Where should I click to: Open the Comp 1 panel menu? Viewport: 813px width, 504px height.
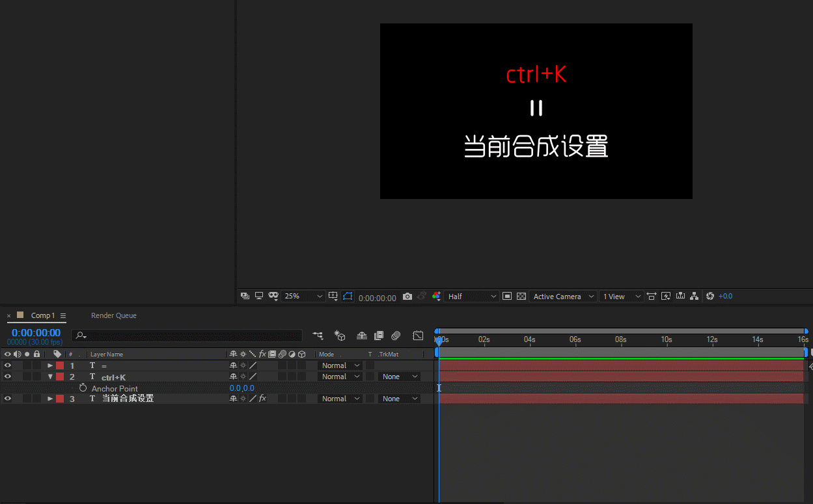click(63, 315)
